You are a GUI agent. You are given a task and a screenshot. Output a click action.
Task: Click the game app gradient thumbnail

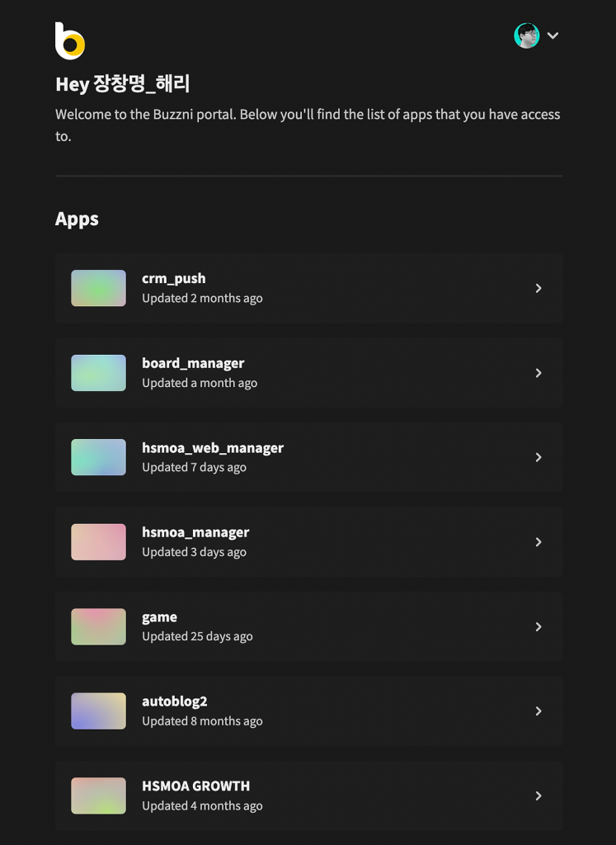98,626
